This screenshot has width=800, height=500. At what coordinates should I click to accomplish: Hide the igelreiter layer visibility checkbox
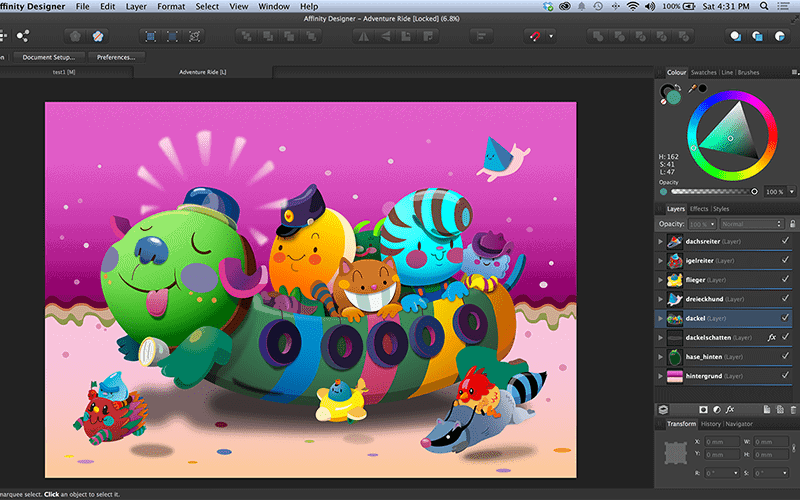(785, 260)
